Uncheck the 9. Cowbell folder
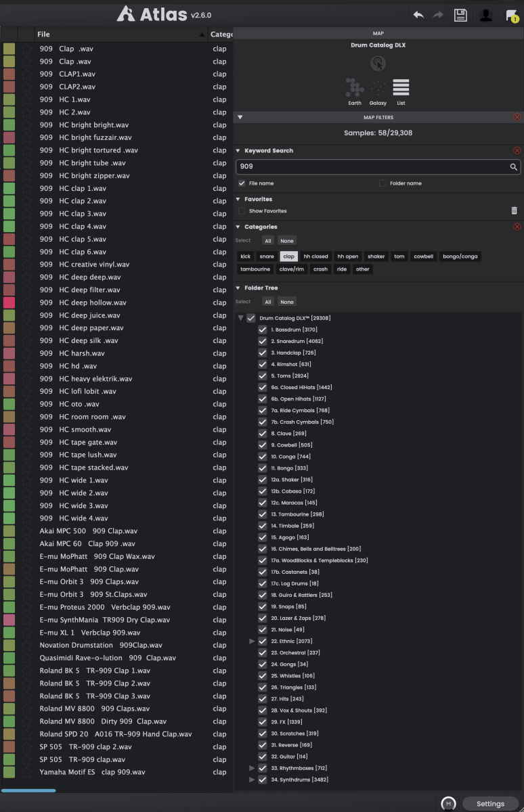524x812 pixels. pyautogui.click(x=263, y=445)
